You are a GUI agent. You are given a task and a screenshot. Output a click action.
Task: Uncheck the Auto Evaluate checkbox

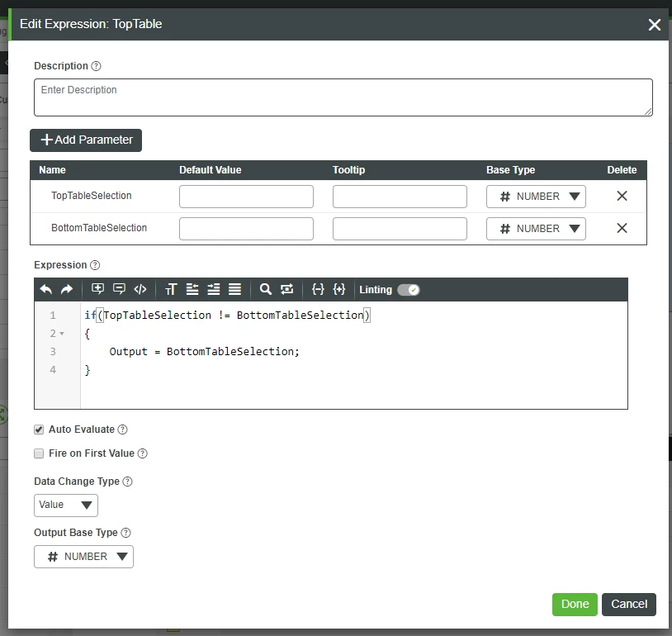[39, 430]
